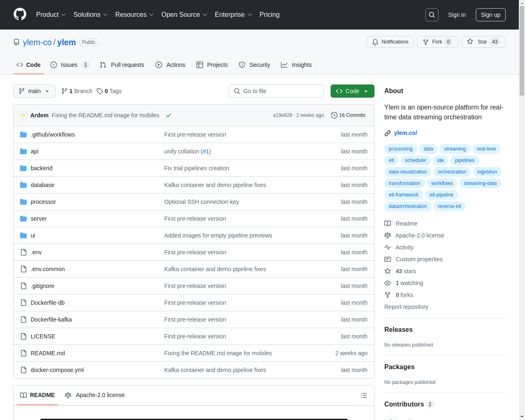
Task: Expand the Product menu
Action: [51, 15]
